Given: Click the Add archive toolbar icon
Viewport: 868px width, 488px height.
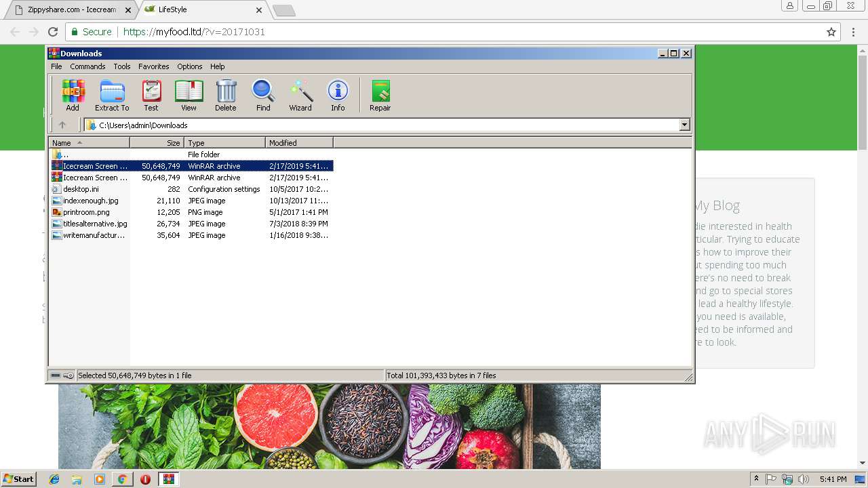Looking at the screenshot, I should [x=73, y=95].
